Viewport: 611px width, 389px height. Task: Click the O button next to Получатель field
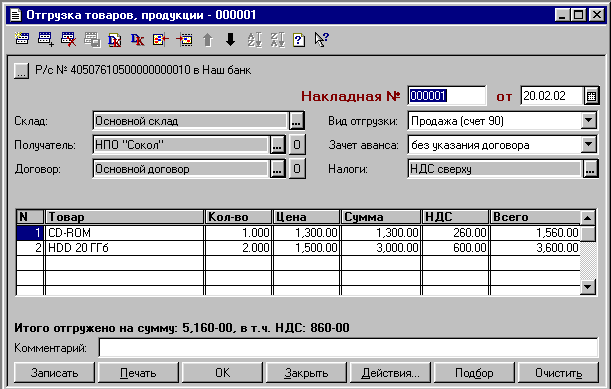[297, 145]
